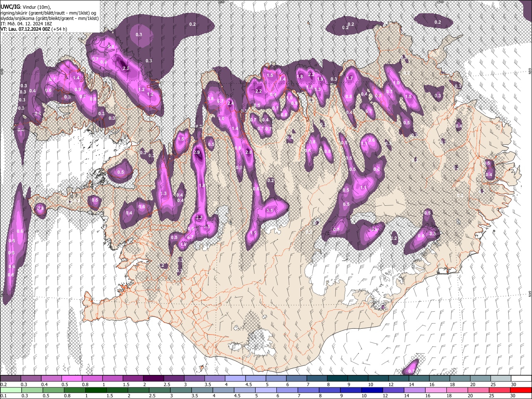Screen dimensions: 532x399
Task: Select the darkest green swatch labeled 1
Action: [96, 390]
